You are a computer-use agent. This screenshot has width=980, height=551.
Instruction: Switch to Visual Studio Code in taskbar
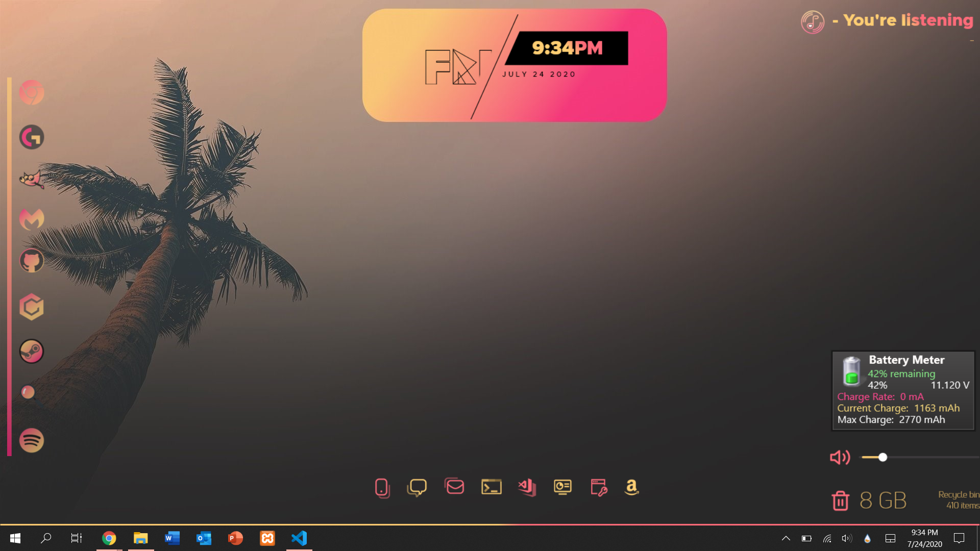pos(299,538)
